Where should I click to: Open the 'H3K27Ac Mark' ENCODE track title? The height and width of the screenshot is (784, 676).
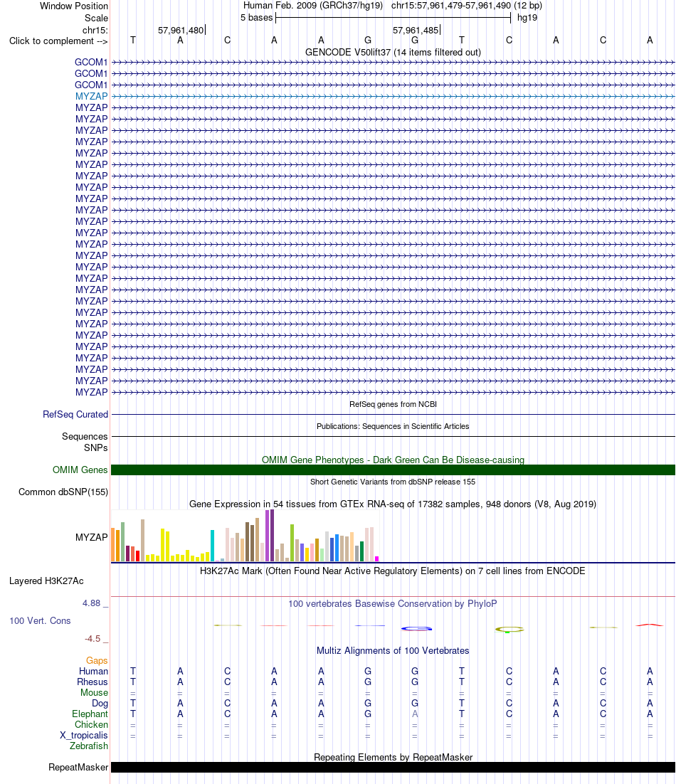(x=393, y=571)
